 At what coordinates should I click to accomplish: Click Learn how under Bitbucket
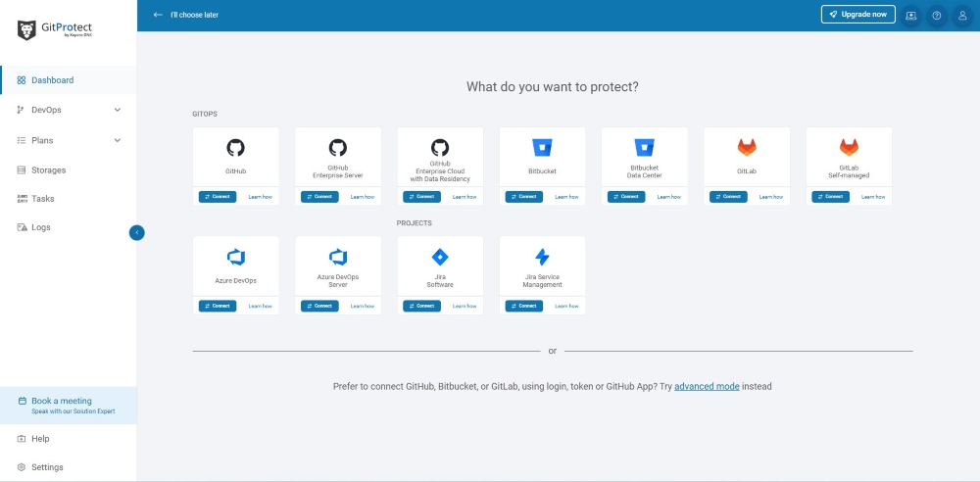point(566,197)
